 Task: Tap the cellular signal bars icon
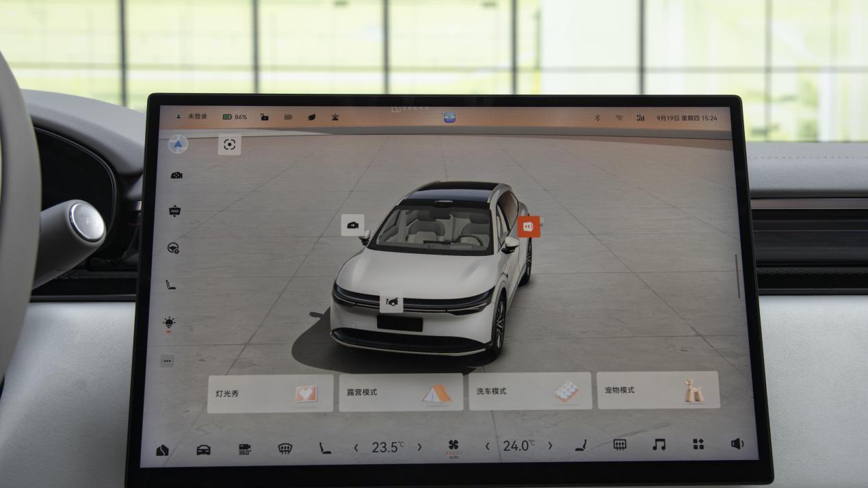click(x=640, y=118)
